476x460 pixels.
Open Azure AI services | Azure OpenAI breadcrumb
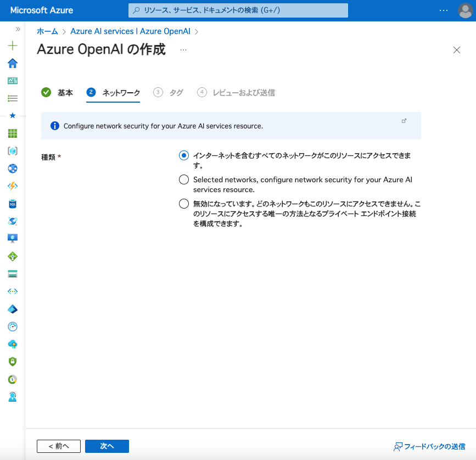click(130, 31)
